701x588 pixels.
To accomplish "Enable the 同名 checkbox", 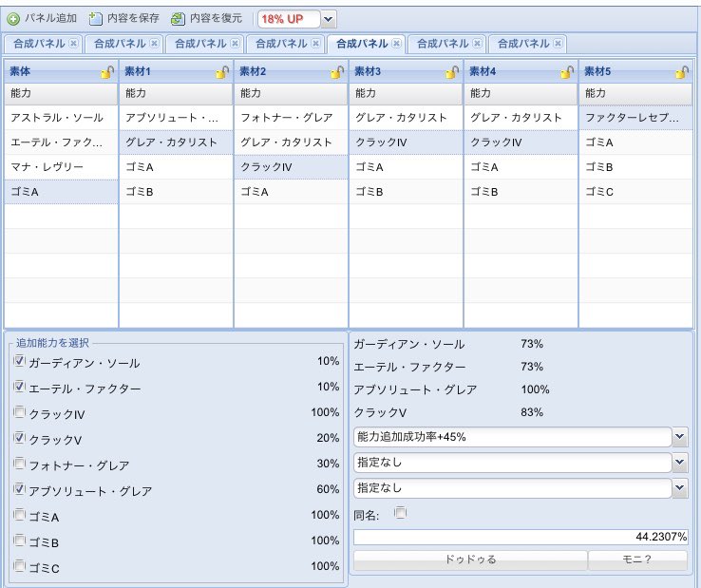I will 401,512.
